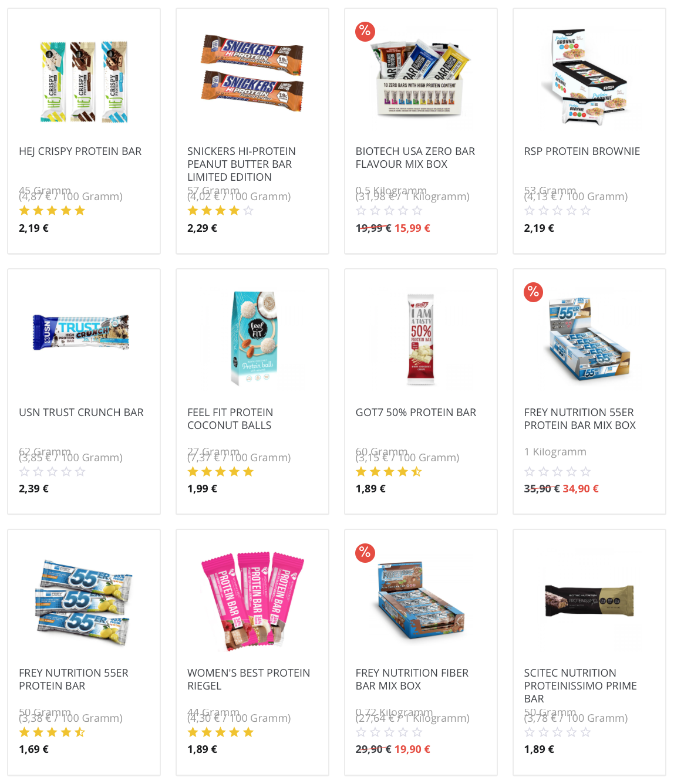The height and width of the screenshot is (784, 674).
Task: Click the sale badge on Biotech USA Zero Bar
Action: pyautogui.click(x=365, y=31)
